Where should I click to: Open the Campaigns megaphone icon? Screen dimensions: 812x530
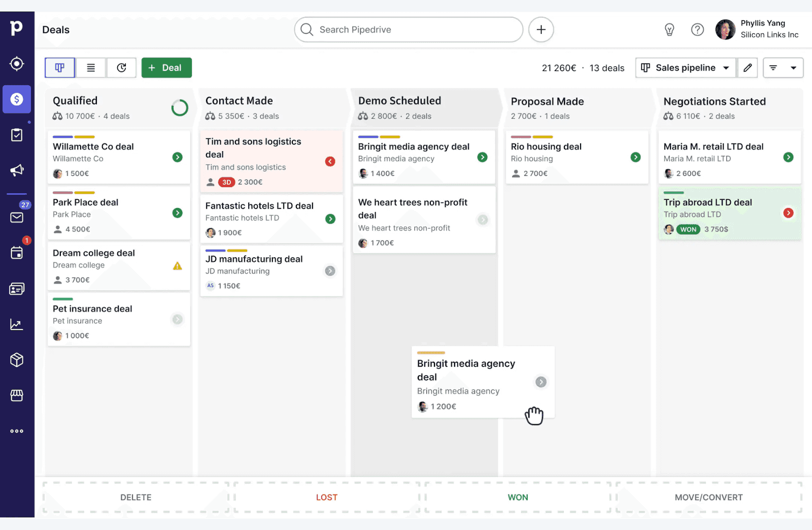(x=17, y=170)
